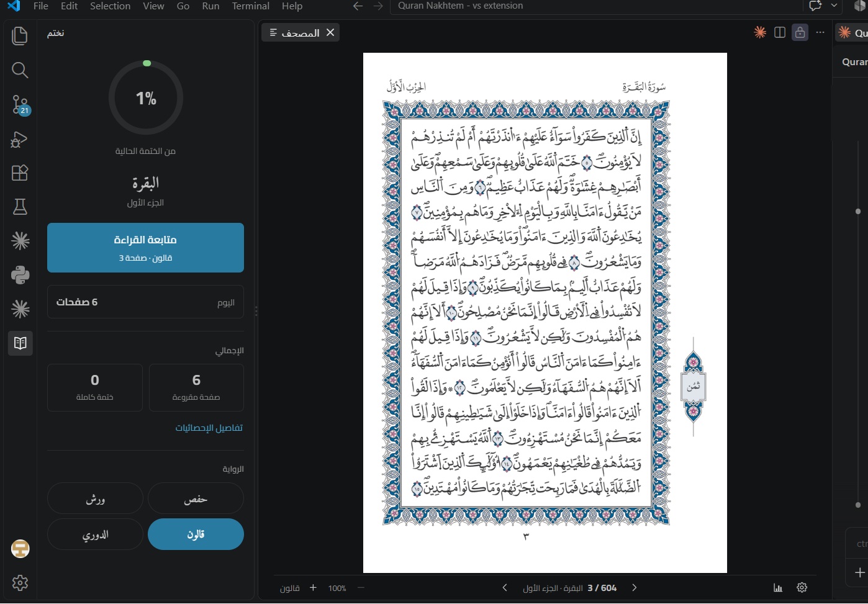Open the Terminal menu
Image resolution: width=868 pixels, height=604 pixels.
click(x=251, y=6)
